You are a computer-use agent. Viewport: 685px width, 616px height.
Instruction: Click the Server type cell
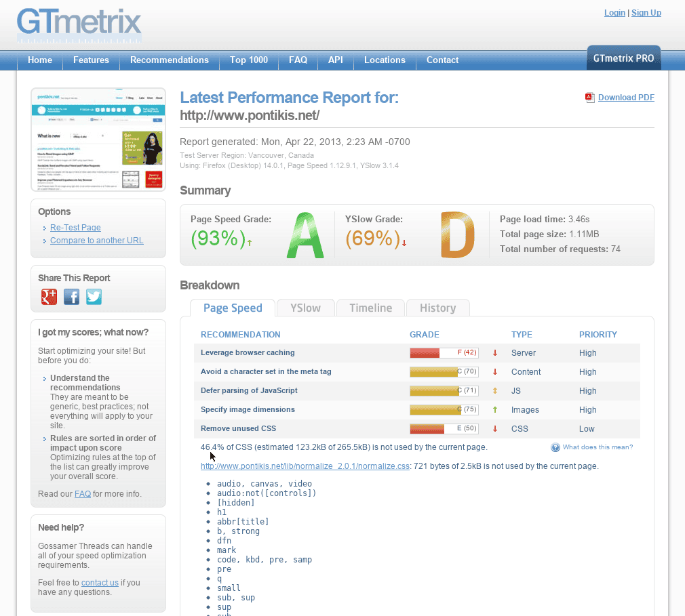524,353
